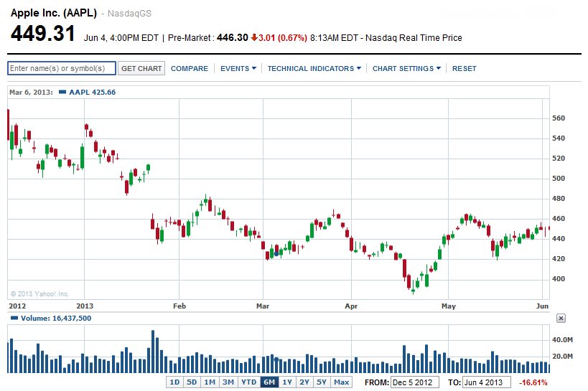Image resolution: width=588 pixels, height=391 pixels.
Task: Click the Jun axis label
Action: 542,306
